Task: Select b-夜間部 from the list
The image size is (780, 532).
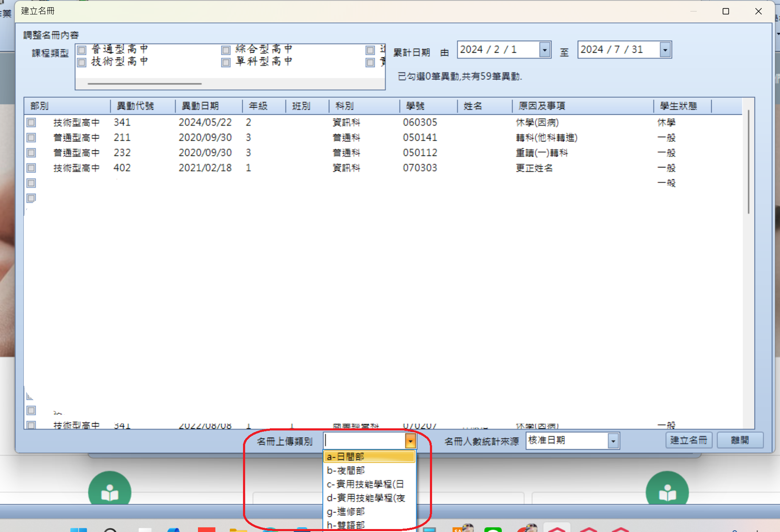Action: pyautogui.click(x=369, y=470)
